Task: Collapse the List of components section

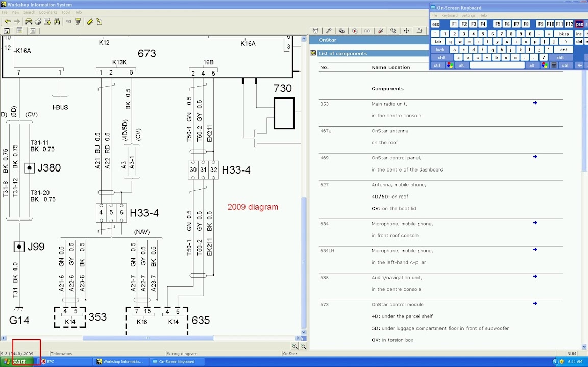Action: tap(313, 53)
